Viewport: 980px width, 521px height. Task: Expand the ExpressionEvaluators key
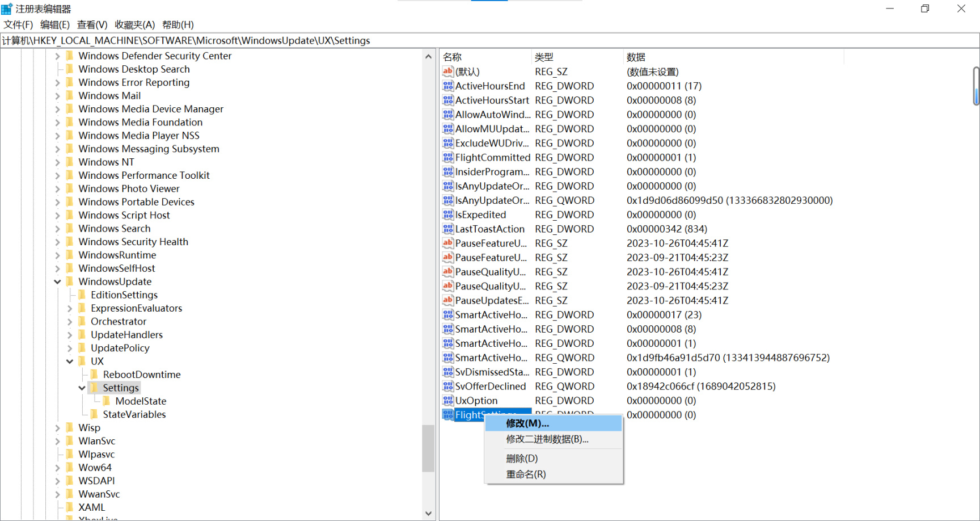[x=70, y=308]
